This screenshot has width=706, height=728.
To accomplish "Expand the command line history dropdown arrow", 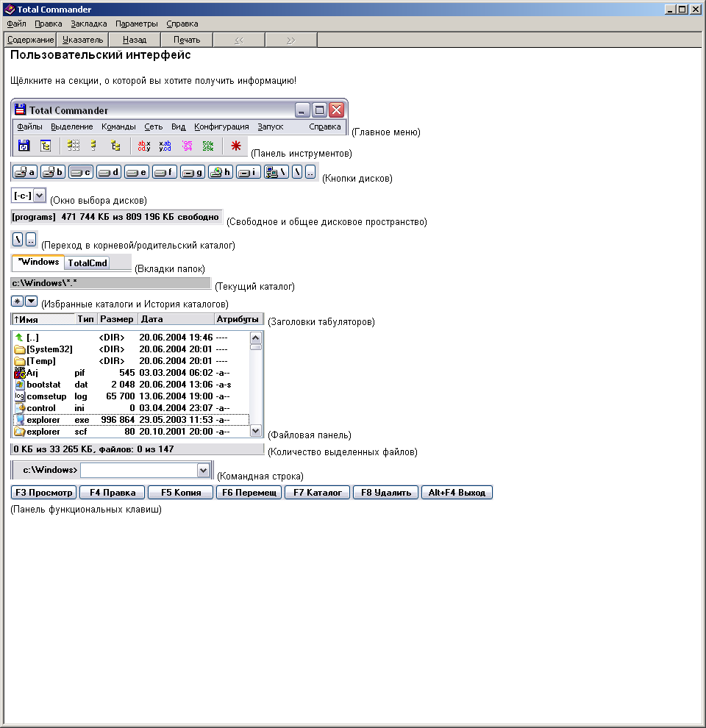I will [203, 471].
